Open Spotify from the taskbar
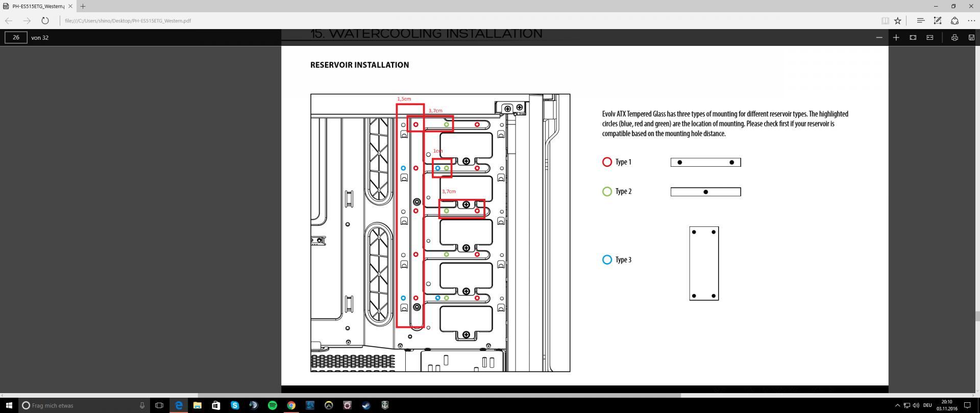Image resolution: width=980 pixels, height=413 pixels. (x=273, y=405)
